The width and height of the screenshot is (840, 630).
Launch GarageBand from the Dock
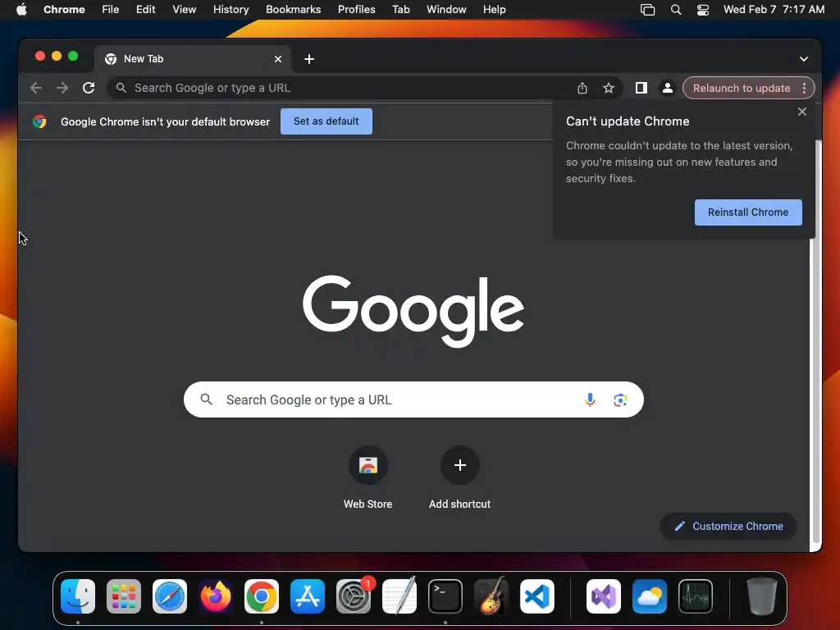491,596
